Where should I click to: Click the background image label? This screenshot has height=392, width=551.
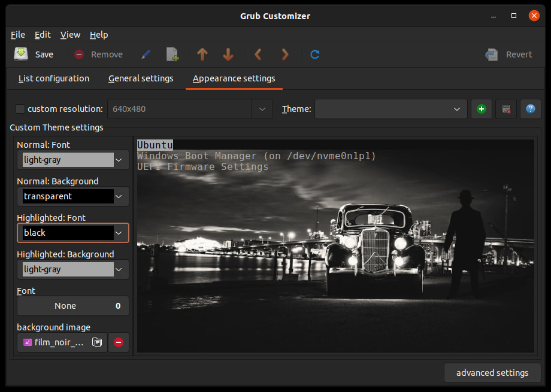[54, 327]
